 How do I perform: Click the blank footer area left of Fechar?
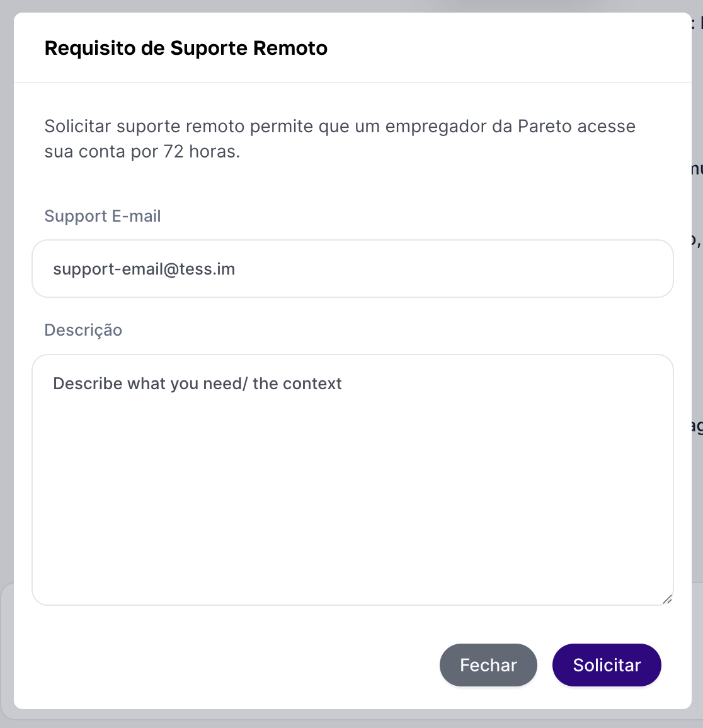pyautogui.click(x=227, y=665)
